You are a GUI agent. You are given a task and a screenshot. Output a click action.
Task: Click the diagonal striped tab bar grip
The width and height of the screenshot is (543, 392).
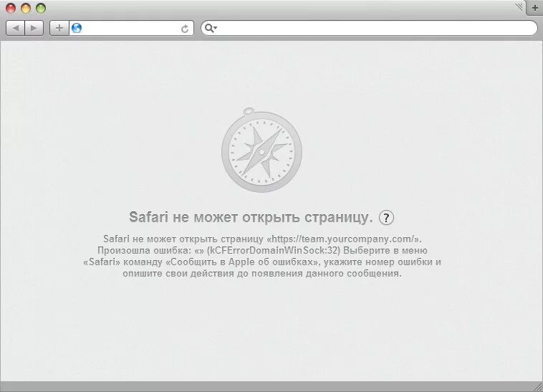click(x=519, y=6)
